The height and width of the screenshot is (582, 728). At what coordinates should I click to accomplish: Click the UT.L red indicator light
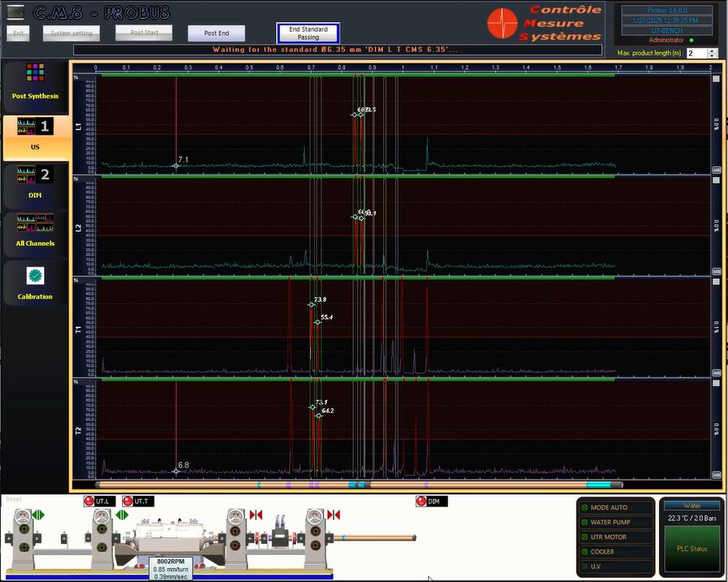[x=89, y=502]
